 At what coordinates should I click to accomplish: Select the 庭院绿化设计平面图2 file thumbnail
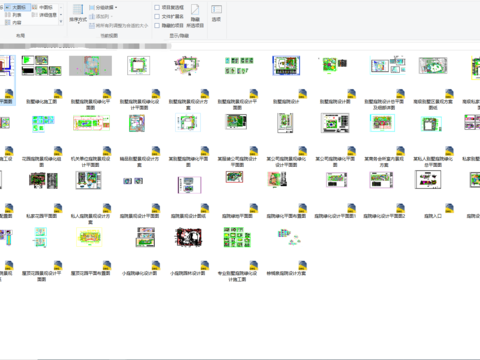tap(381, 180)
